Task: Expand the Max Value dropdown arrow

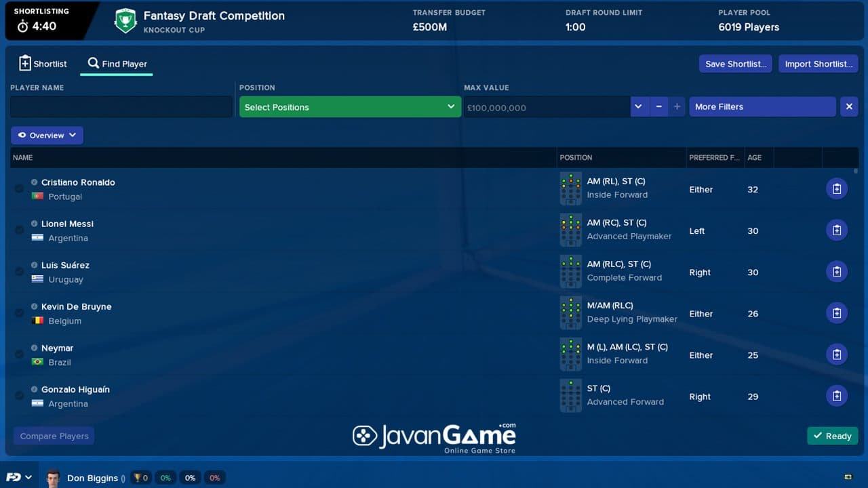Action: [639, 107]
